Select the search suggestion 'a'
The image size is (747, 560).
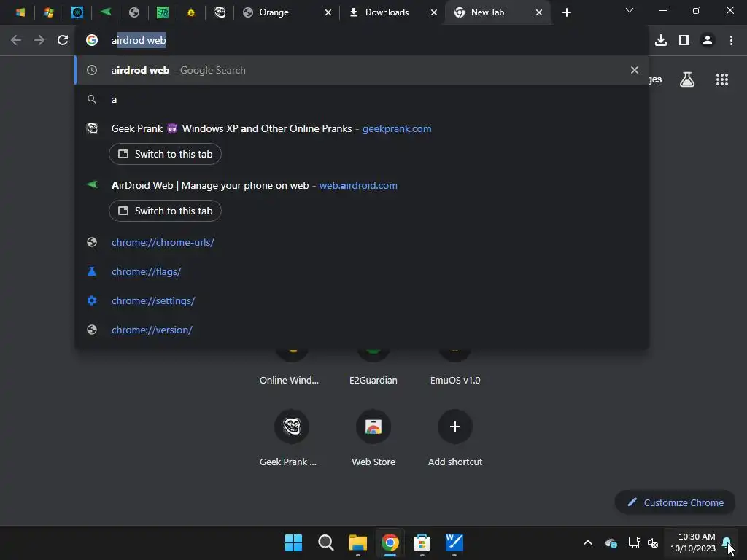362,99
